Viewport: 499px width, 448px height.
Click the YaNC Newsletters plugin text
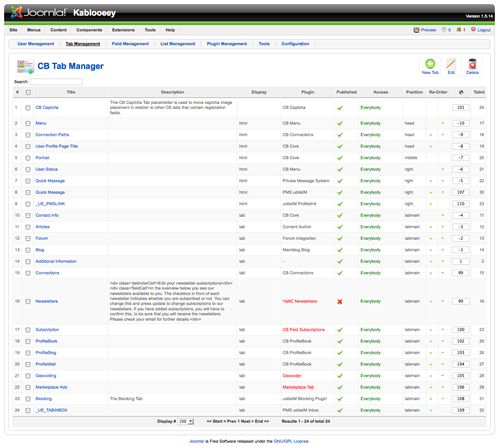(300, 301)
